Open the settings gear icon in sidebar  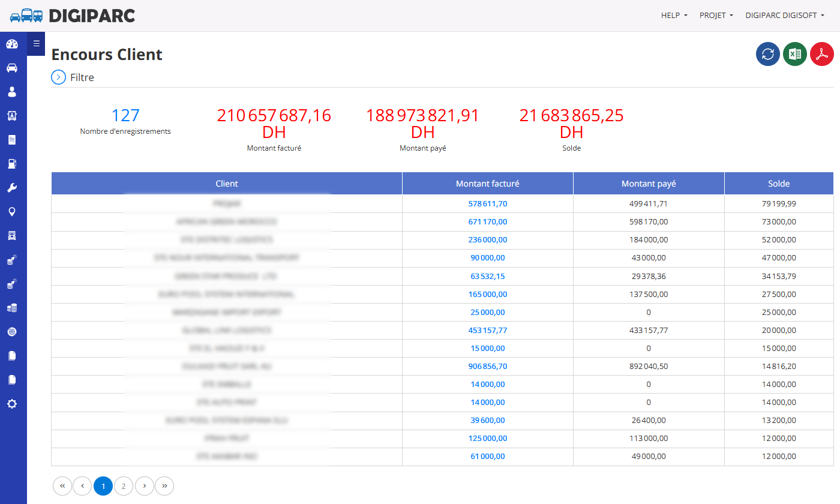(x=12, y=404)
